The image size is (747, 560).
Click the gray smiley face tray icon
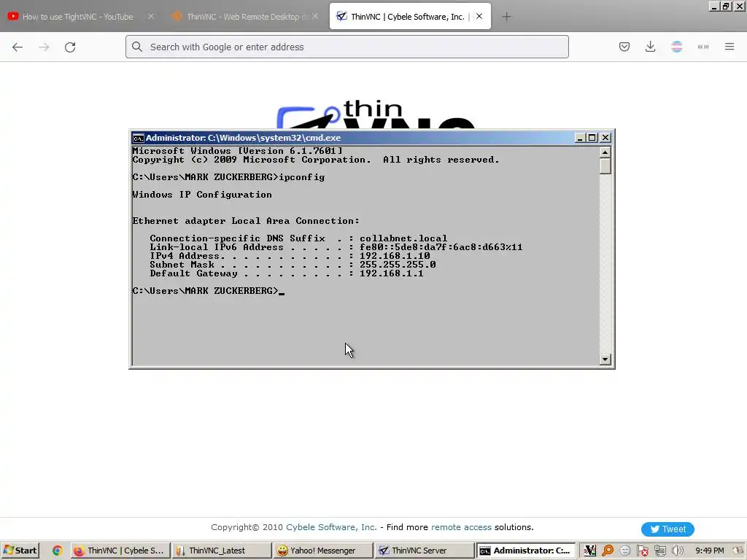[x=625, y=551]
